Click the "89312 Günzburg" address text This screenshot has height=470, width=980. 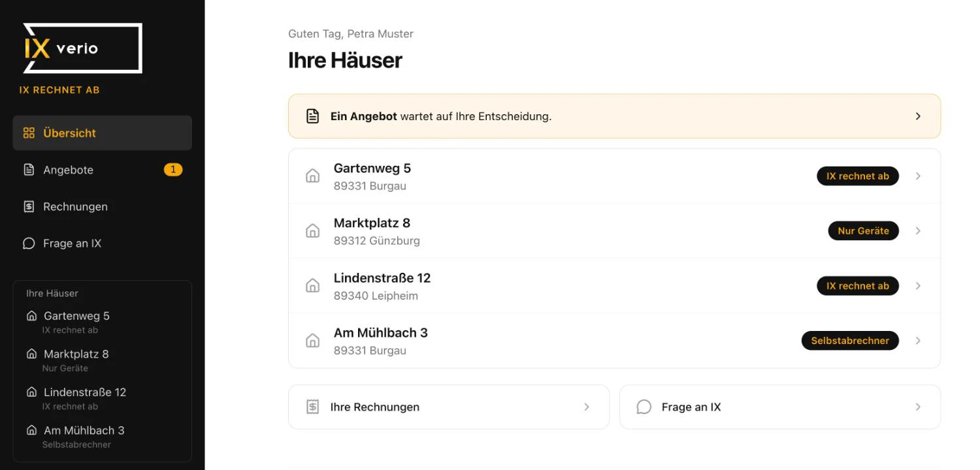pyautogui.click(x=377, y=241)
